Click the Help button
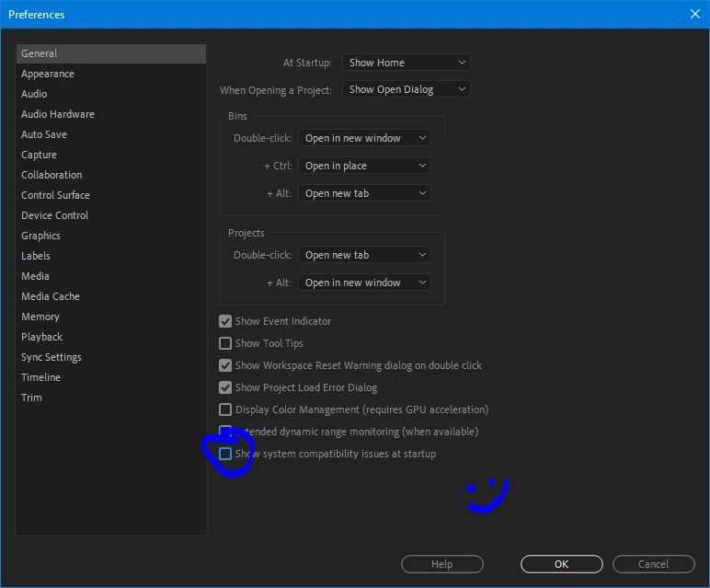The height and width of the screenshot is (588, 710). click(442, 564)
